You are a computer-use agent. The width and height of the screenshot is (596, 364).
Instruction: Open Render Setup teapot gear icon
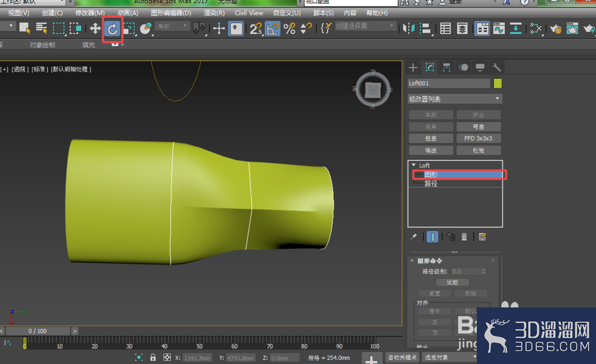point(555,29)
